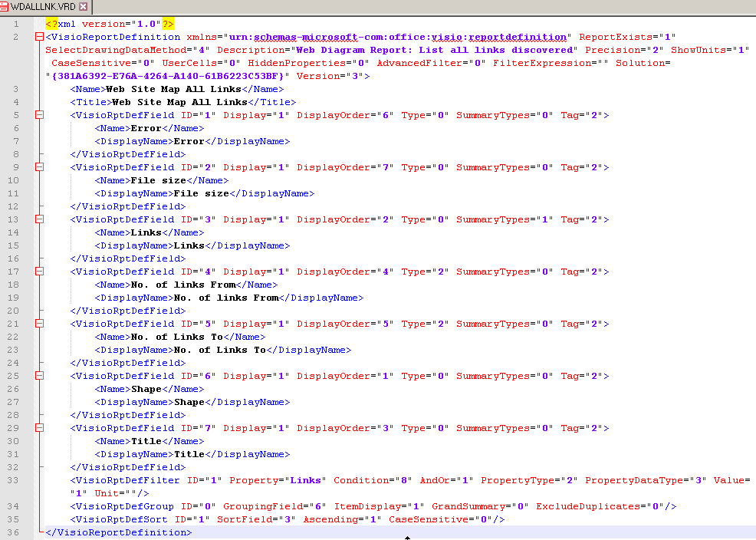Collapse the VisioRptDefField ID="3" block

tap(40, 219)
